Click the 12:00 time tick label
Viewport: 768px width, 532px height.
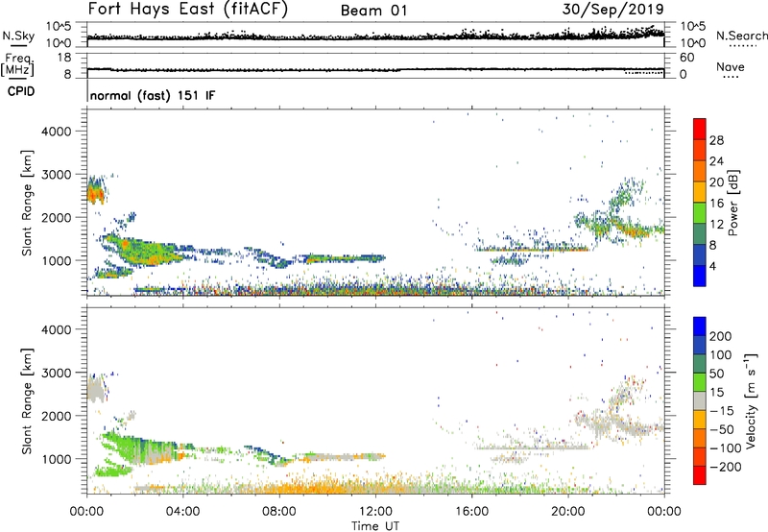coord(375,512)
